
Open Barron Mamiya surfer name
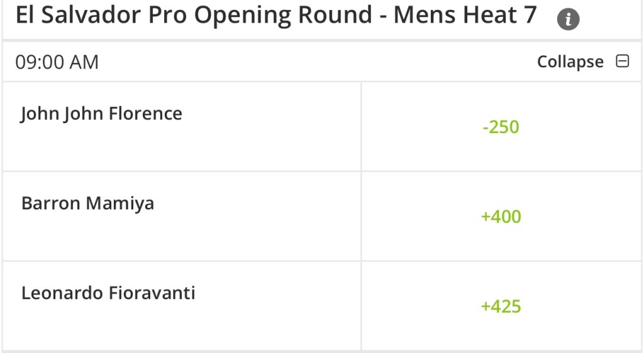tap(87, 204)
